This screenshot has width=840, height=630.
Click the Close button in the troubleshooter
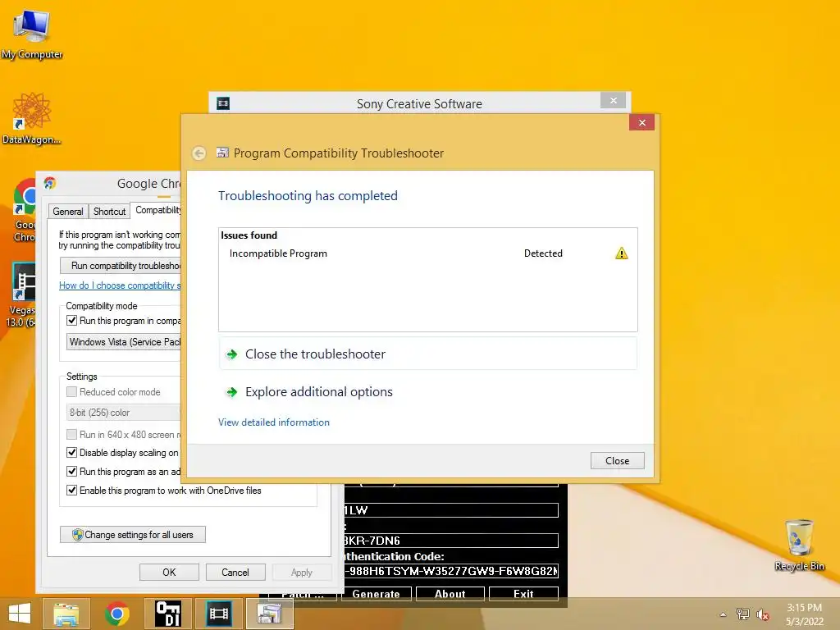(x=617, y=461)
